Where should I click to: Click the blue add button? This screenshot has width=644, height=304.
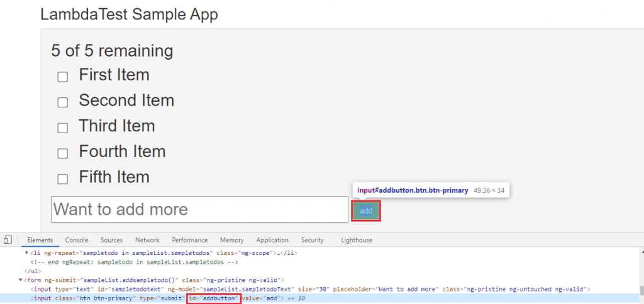click(365, 211)
